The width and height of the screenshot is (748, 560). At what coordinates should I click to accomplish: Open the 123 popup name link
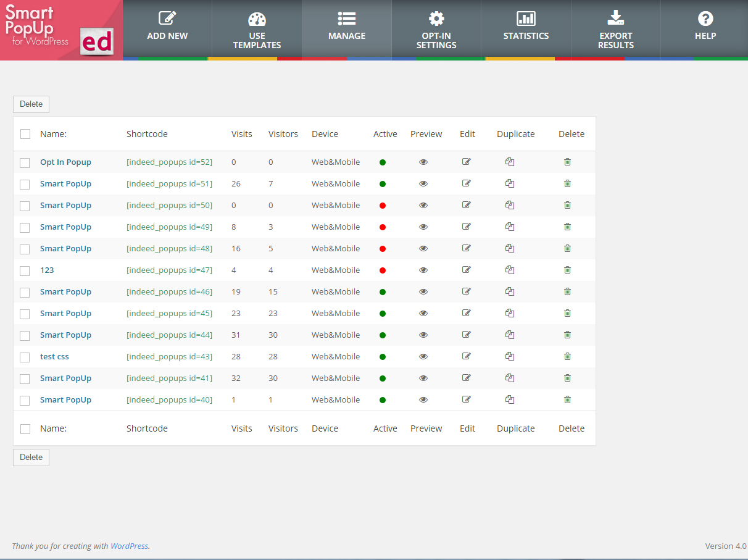47,270
